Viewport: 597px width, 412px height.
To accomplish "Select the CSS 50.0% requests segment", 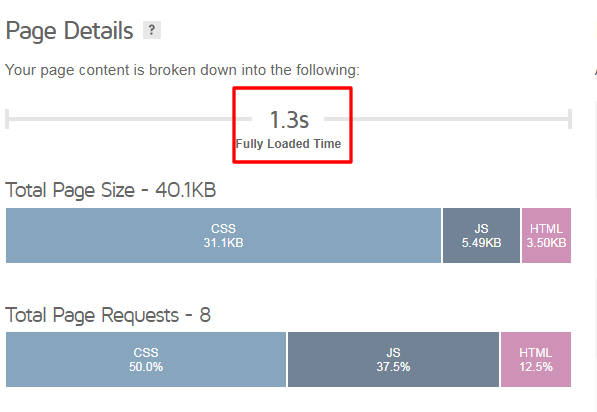I will (x=146, y=359).
